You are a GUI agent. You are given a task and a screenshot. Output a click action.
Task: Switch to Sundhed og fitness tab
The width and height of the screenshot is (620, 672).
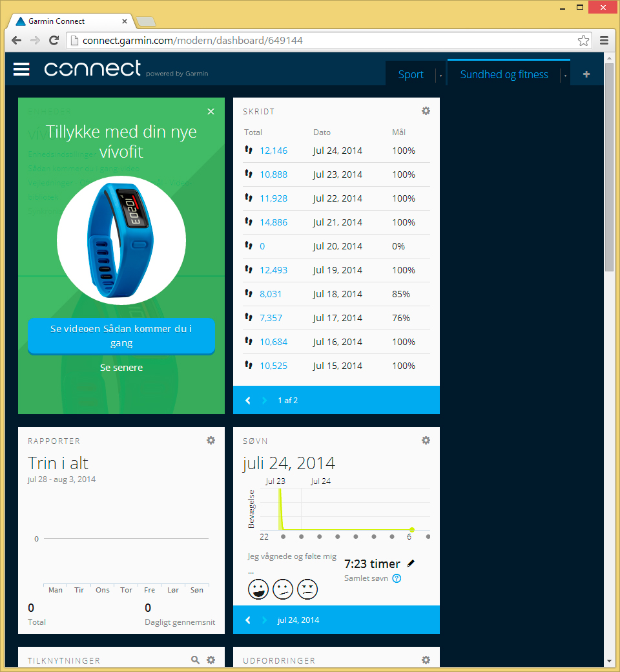[x=504, y=74]
